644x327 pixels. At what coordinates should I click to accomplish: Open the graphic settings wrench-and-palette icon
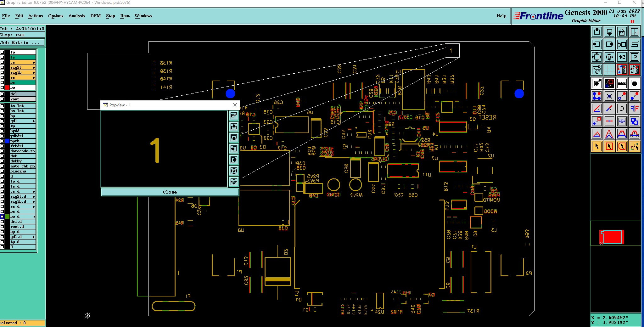[x=597, y=70]
